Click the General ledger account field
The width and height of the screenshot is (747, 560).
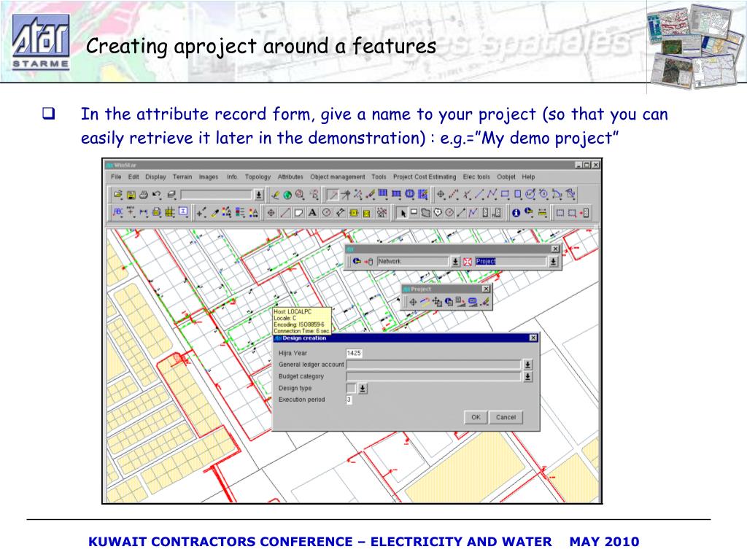coord(433,365)
